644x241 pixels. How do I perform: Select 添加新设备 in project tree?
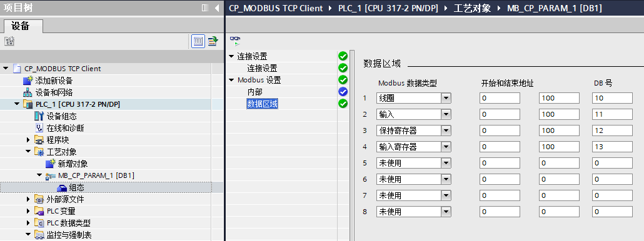tap(54, 81)
